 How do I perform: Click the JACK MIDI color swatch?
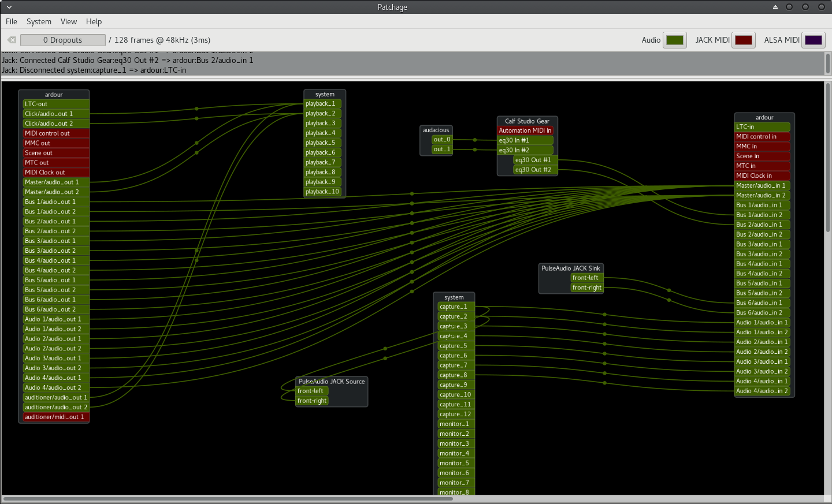(744, 40)
